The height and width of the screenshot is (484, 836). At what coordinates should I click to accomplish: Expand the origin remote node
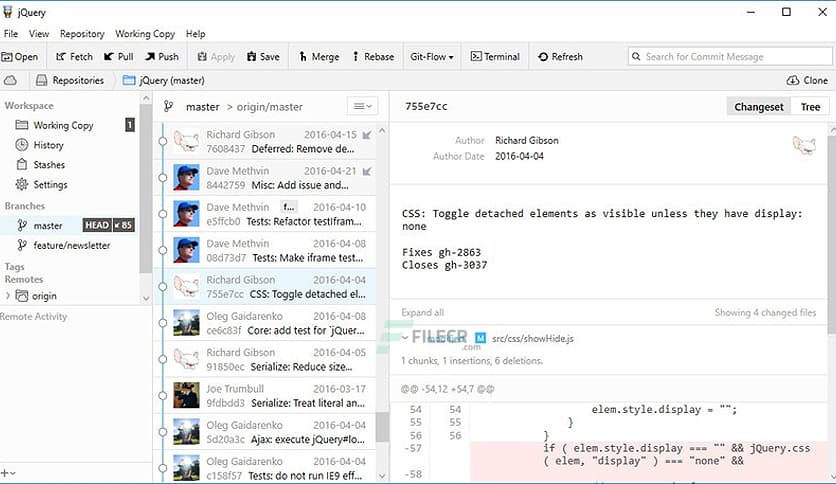point(9,296)
